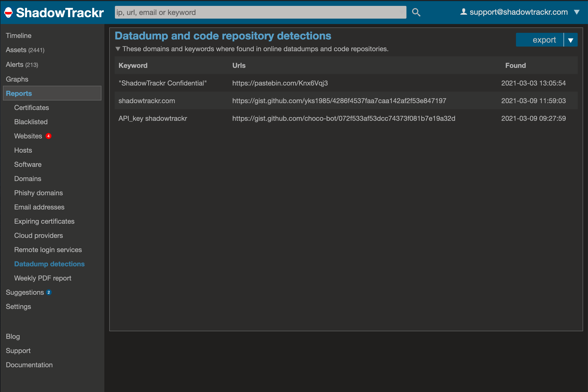Open the Blacklisted report

tap(31, 122)
